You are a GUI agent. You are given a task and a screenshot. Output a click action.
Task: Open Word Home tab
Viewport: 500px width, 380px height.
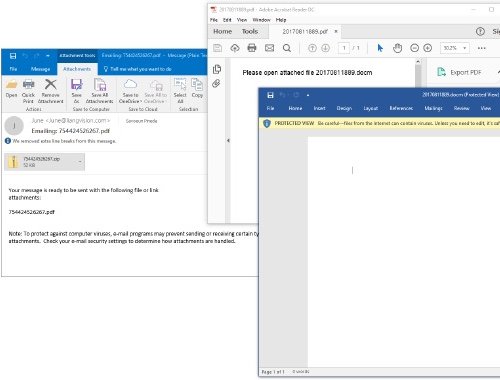(x=295, y=108)
